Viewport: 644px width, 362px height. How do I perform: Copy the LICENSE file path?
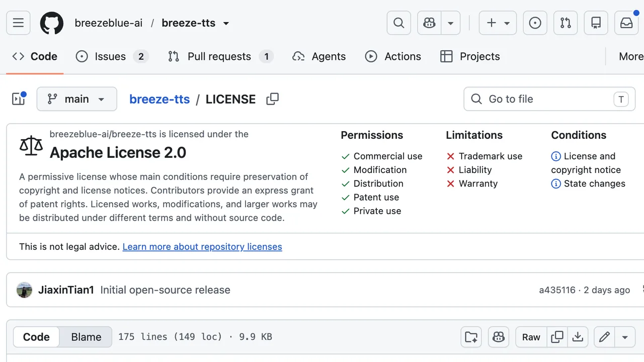pyautogui.click(x=273, y=99)
